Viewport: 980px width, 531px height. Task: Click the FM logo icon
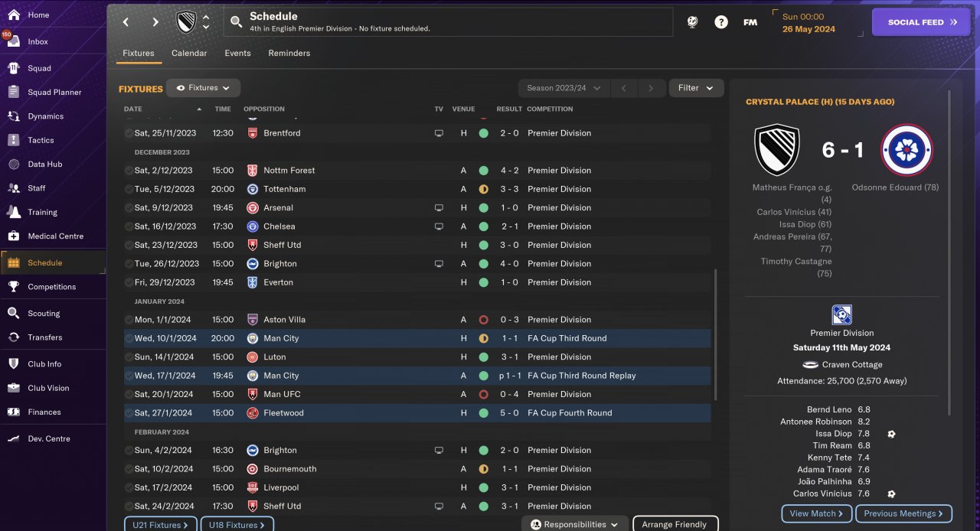click(x=750, y=22)
